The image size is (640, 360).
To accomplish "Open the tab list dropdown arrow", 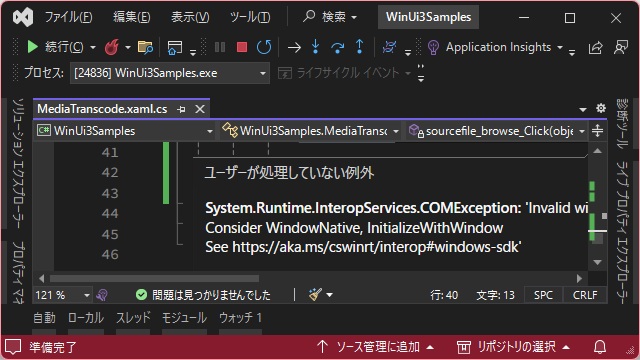I will (x=583, y=109).
